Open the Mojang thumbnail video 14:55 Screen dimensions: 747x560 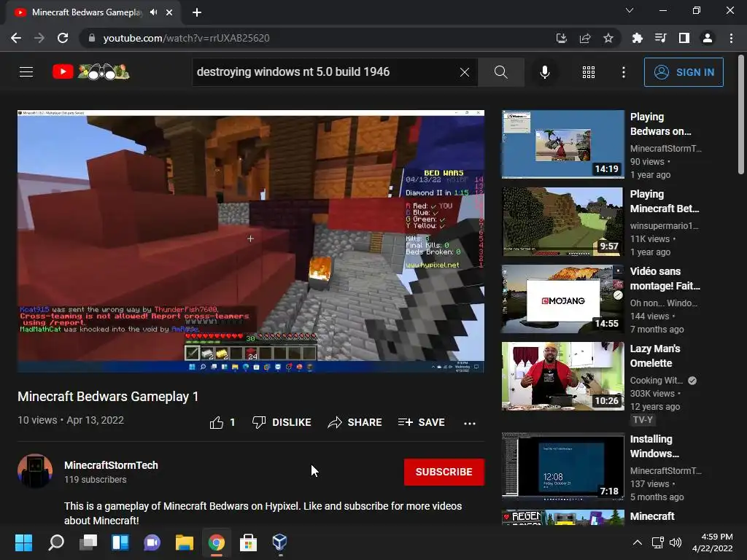point(562,299)
